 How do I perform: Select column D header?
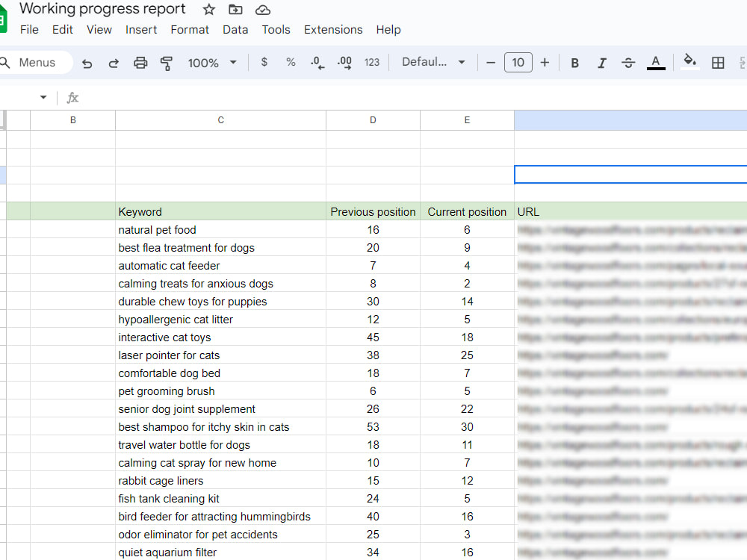(373, 120)
